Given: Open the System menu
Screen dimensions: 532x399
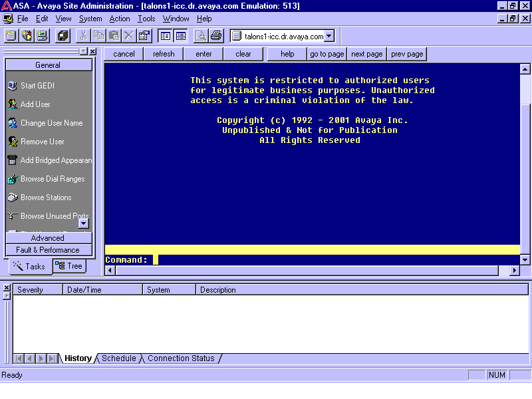Looking at the screenshot, I should (90, 19).
